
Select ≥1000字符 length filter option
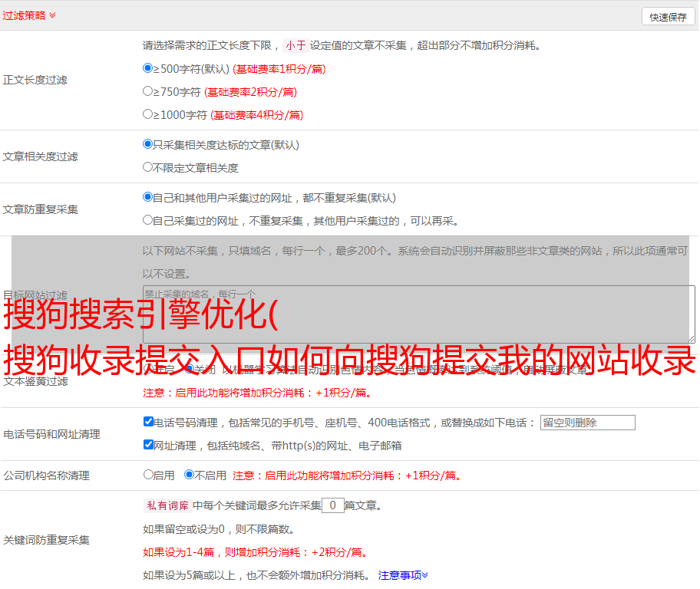147,114
